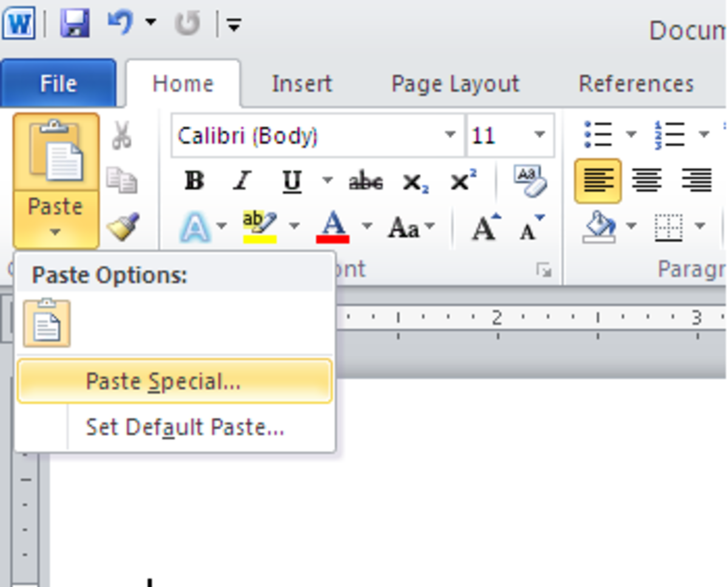Open the File tab

58,84
